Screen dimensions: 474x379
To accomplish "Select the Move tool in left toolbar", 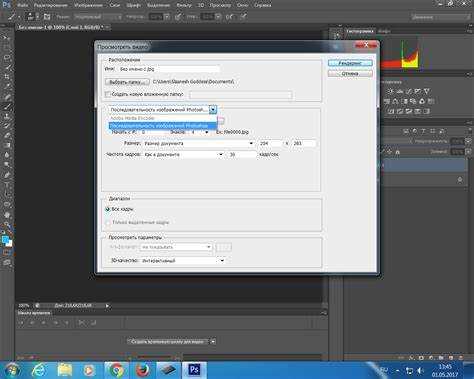I will pyautogui.click(x=7, y=37).
